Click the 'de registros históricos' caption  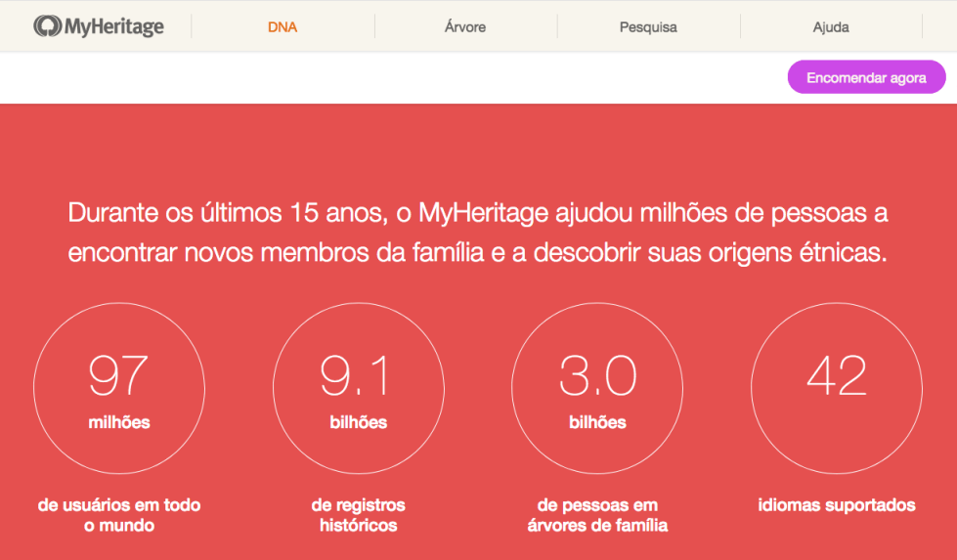[358, 515]
